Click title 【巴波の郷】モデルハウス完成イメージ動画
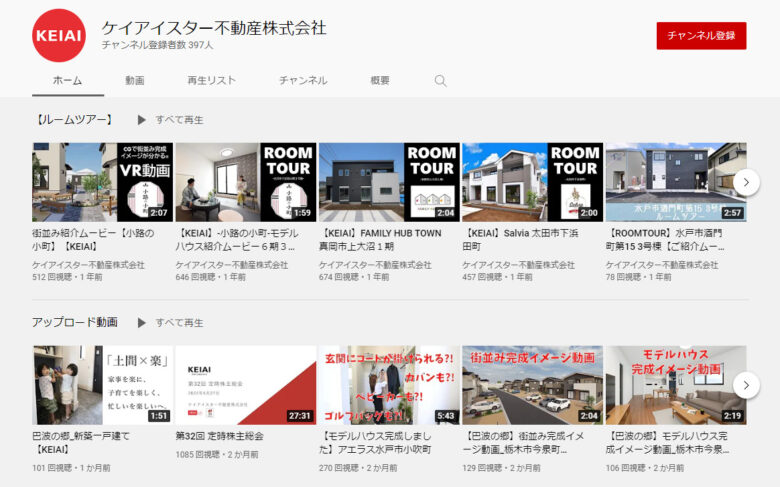Viewport: 780px width, 487px height. pyautogui.click(x=668, y=443)
